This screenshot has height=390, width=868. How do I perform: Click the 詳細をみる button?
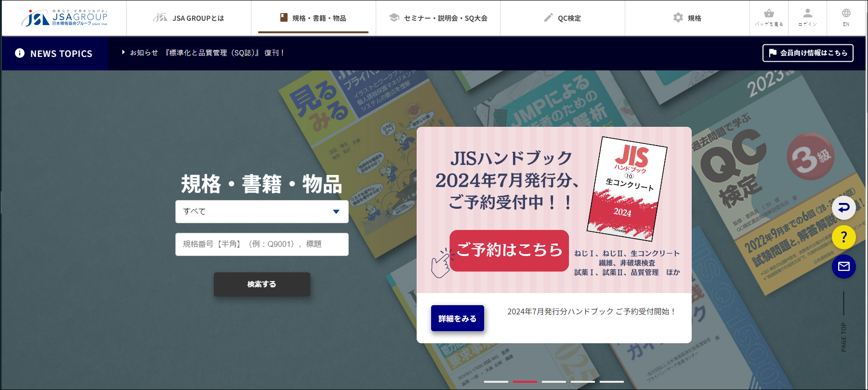tap(458, 318)
